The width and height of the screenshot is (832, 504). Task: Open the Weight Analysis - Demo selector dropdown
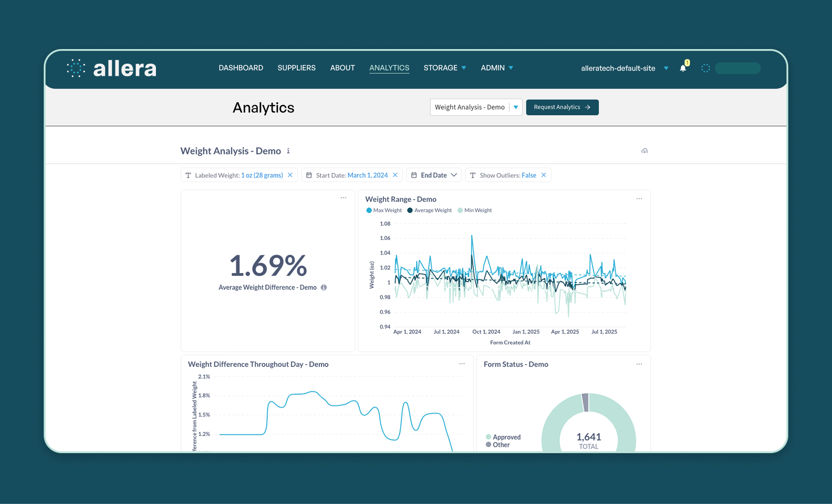(x=476, y=107)
